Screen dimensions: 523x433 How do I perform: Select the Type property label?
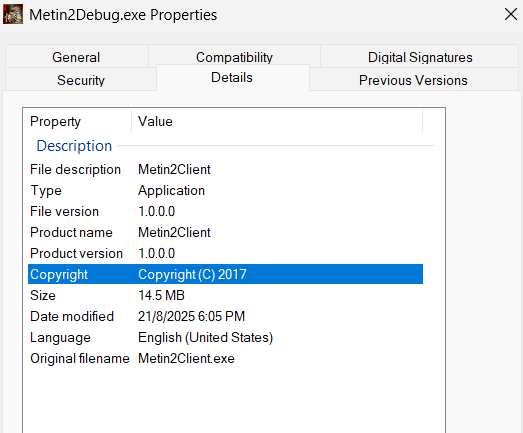coord(46,190)
